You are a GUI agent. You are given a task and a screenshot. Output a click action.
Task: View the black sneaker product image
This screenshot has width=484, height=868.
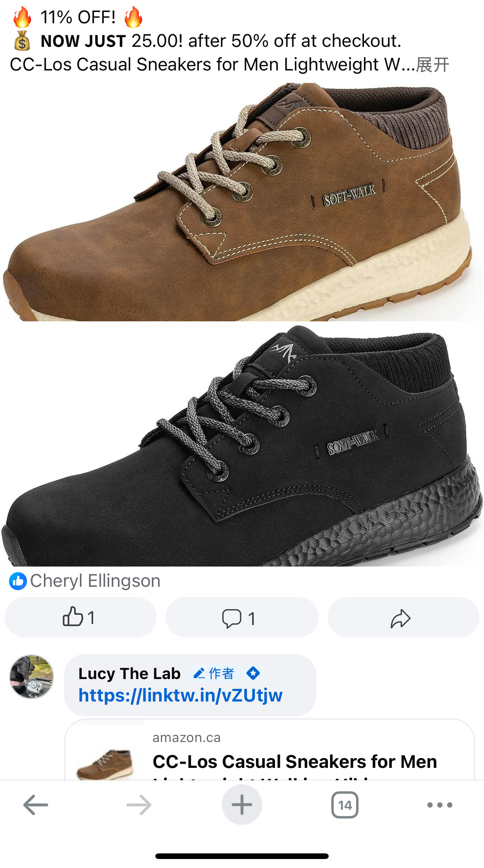(242, 446)
